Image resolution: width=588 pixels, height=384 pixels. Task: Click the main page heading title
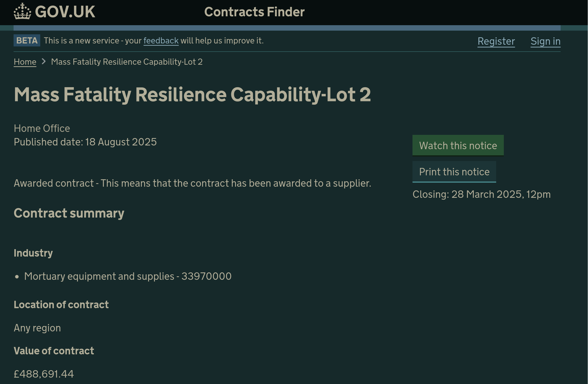pos(192,94)
